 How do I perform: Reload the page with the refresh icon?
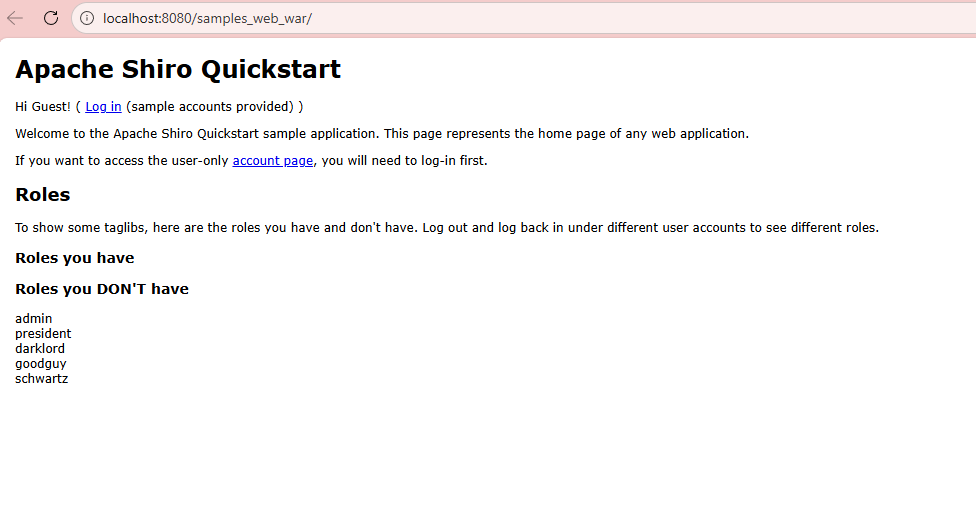(x=51, y=18)
